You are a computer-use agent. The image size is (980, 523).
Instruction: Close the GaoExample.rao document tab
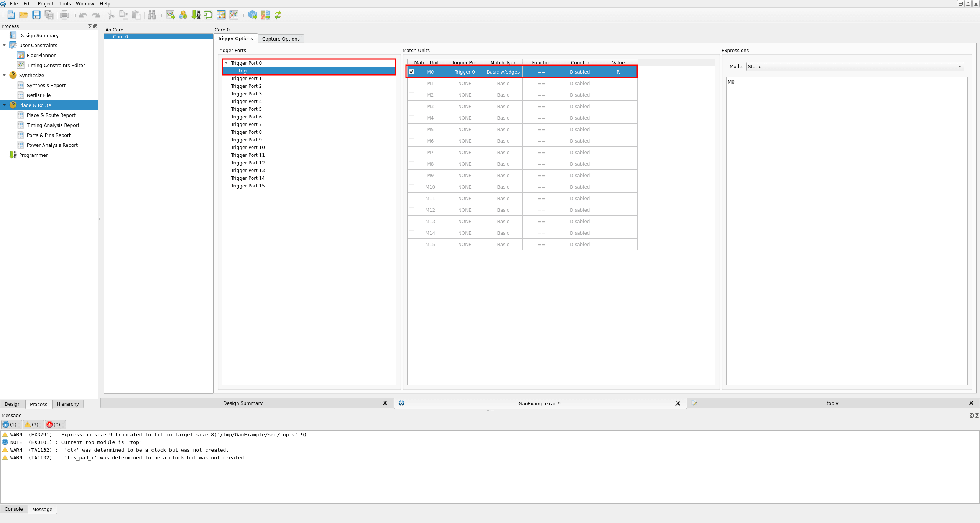pos(678,403)
